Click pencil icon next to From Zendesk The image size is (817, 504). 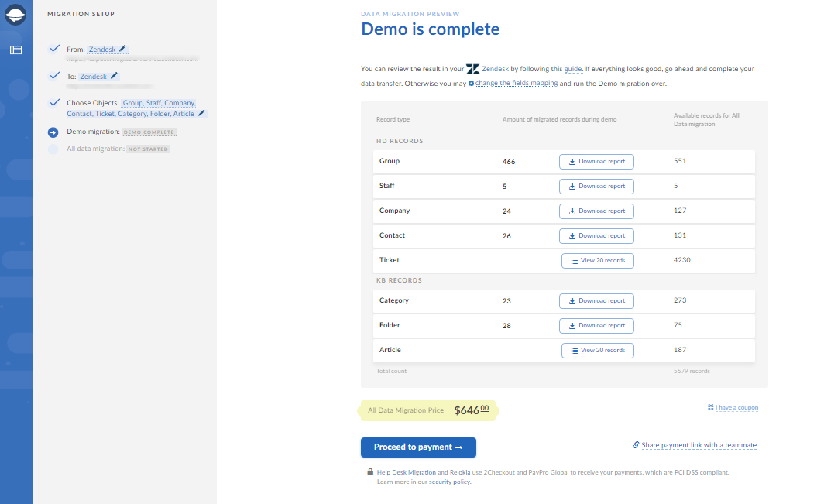123,49
